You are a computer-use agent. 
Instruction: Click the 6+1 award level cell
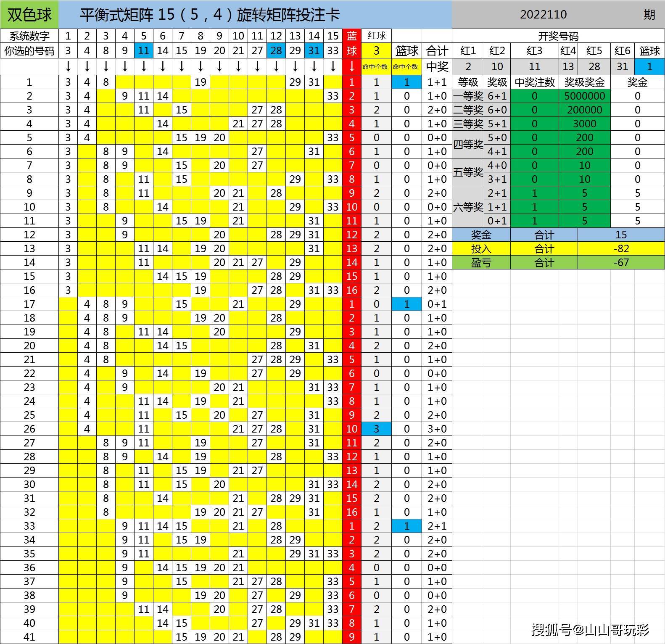(x=497, y=96)
